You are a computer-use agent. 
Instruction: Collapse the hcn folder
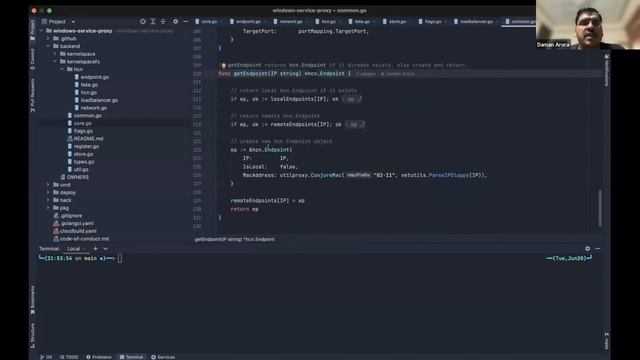[62, 69]
